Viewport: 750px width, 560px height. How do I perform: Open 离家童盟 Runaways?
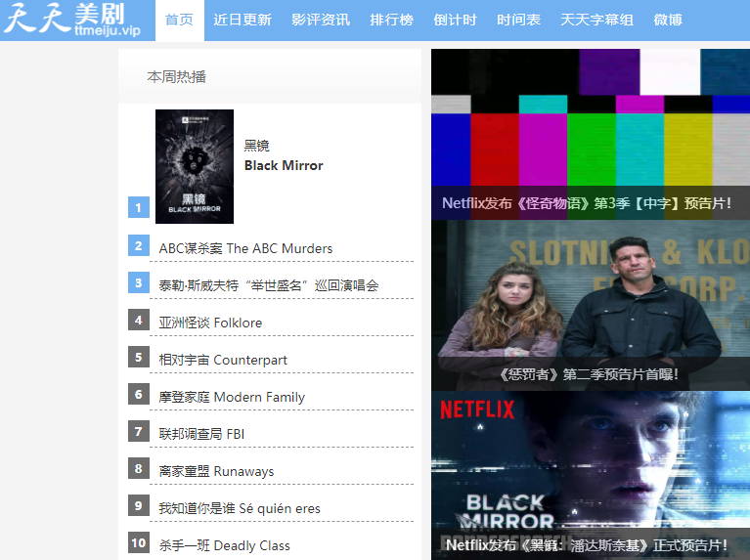[217, 471]
